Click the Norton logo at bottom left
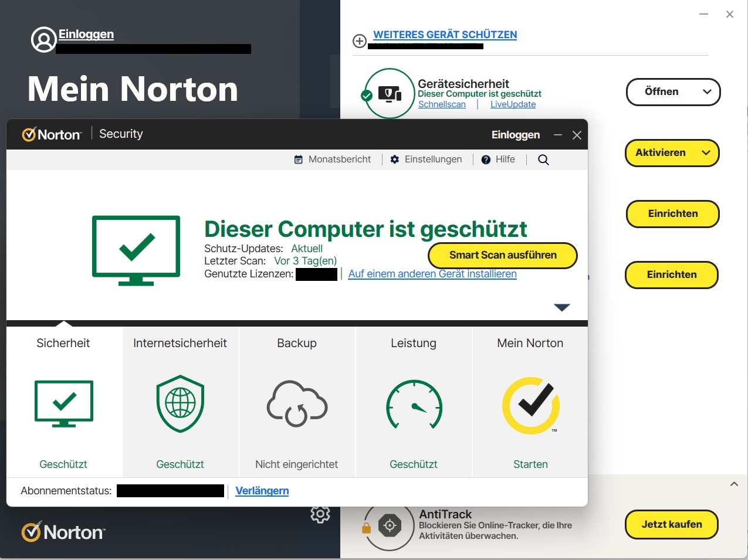Image resolution: width=748 pixels, height=560 pixels. pos(63,531)
